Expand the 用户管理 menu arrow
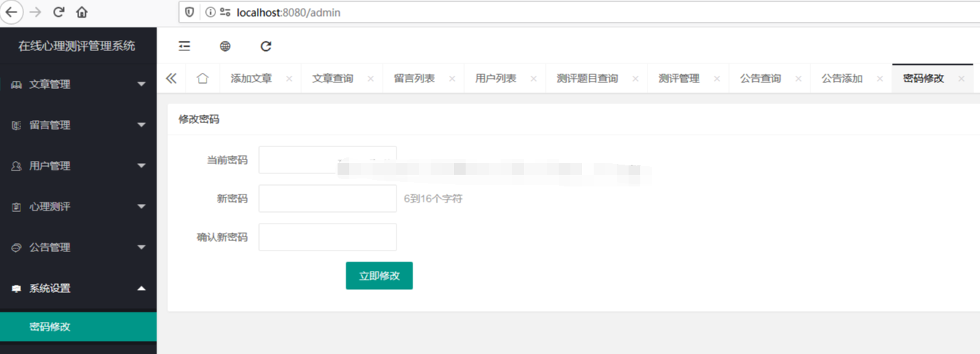 pos(141,166)
